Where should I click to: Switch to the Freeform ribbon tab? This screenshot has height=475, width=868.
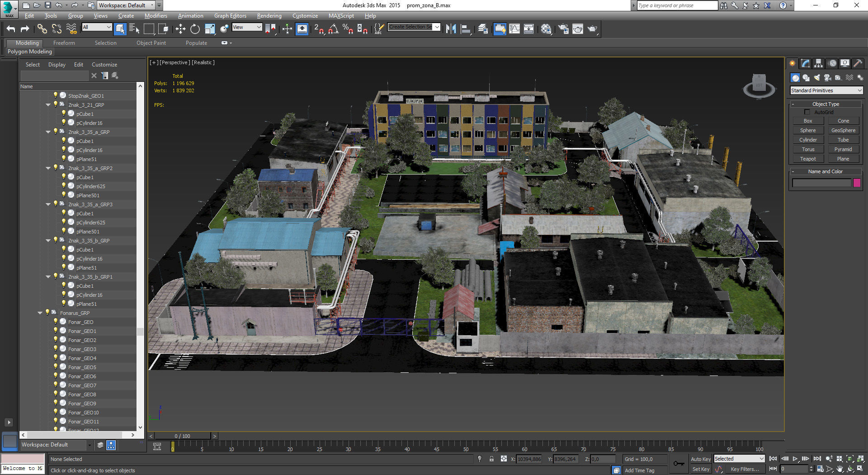[64, 43]
